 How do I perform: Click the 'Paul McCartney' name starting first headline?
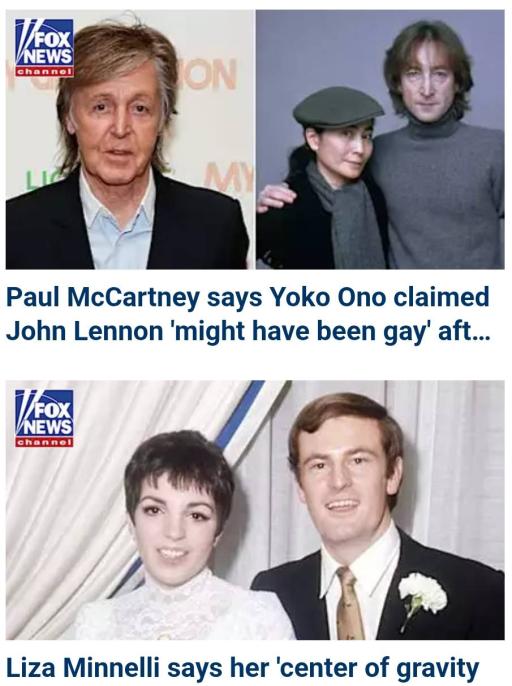103,298
